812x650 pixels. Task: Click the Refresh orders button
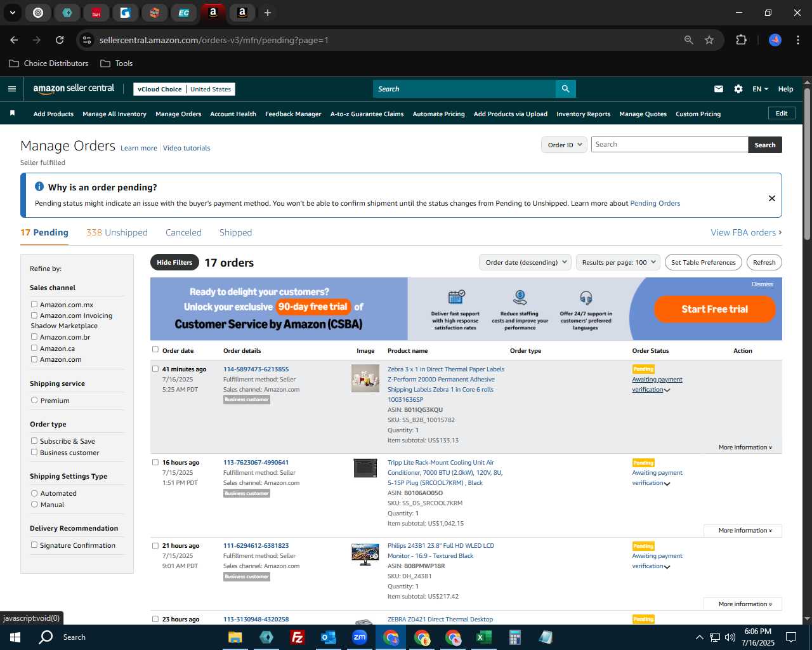tap(764, 262)
